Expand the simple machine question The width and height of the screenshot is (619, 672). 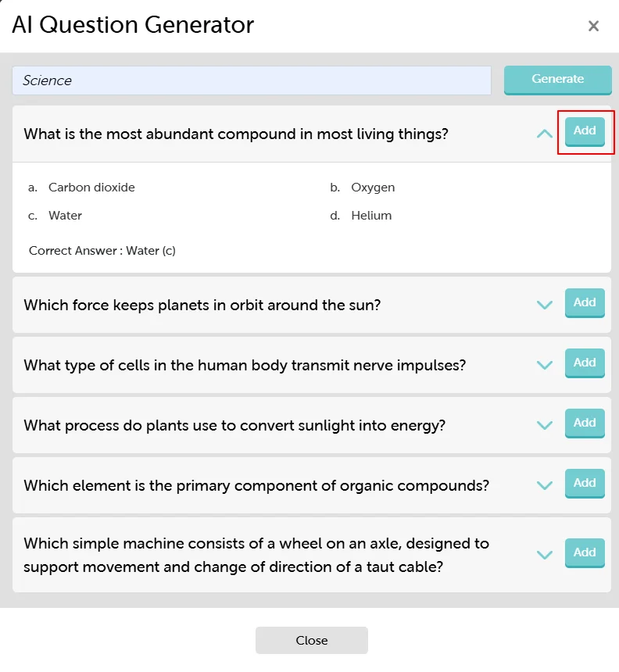(545, 554)
